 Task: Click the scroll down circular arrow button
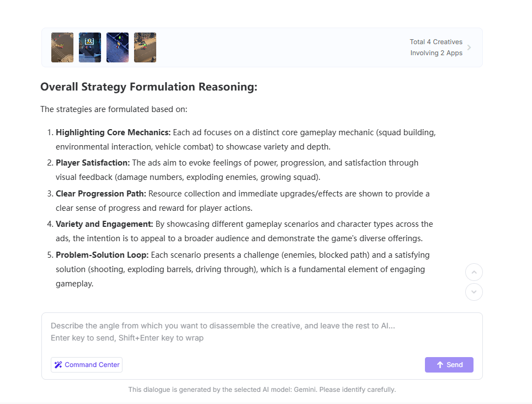tap(474, 292)
